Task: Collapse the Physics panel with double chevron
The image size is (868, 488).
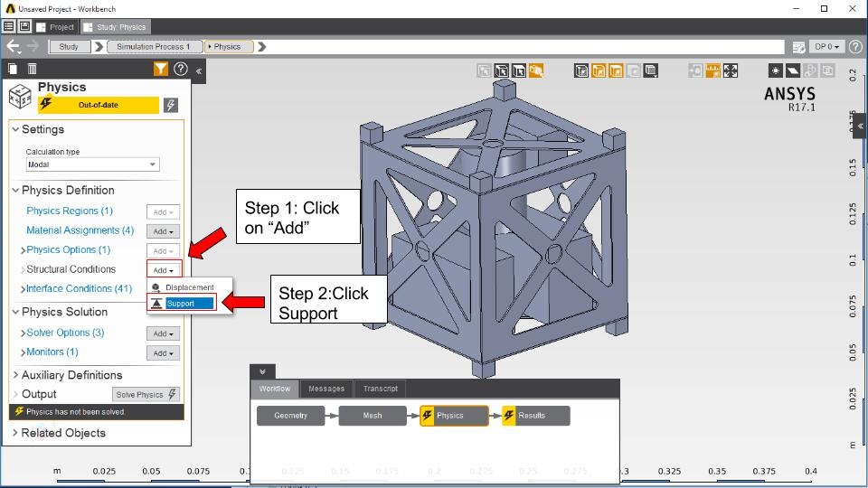Action: click(x=199, y=70)
